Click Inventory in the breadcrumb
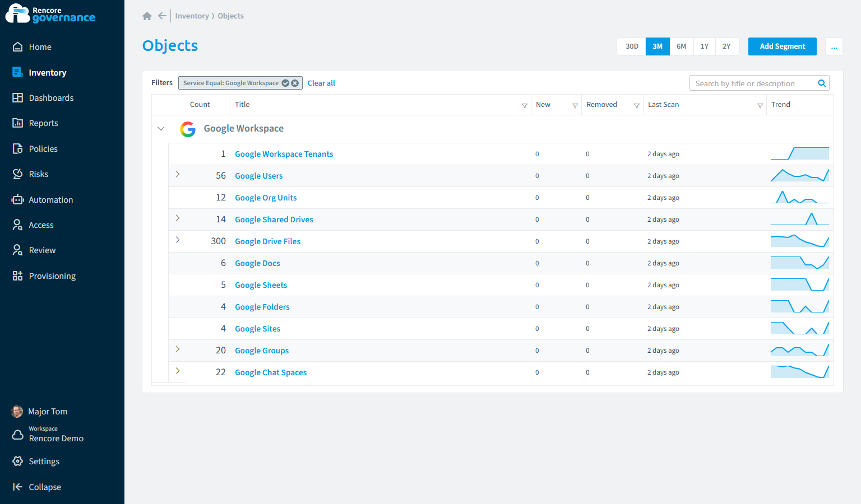The image size is (861, 504). 192,16
